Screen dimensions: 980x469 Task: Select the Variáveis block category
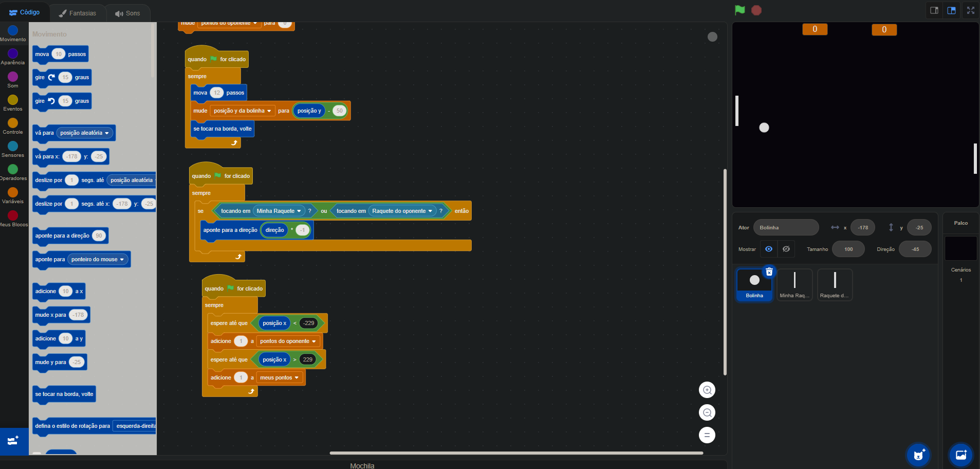(13, 195)
